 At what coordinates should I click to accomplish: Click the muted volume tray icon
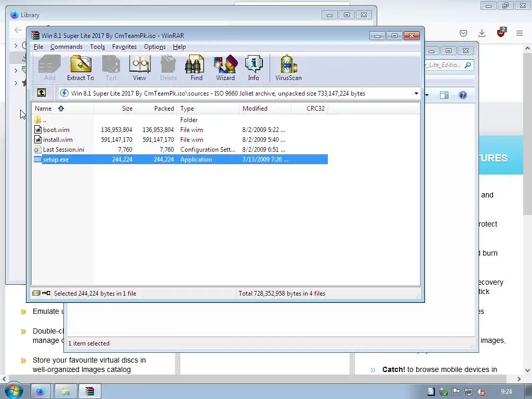481,392
